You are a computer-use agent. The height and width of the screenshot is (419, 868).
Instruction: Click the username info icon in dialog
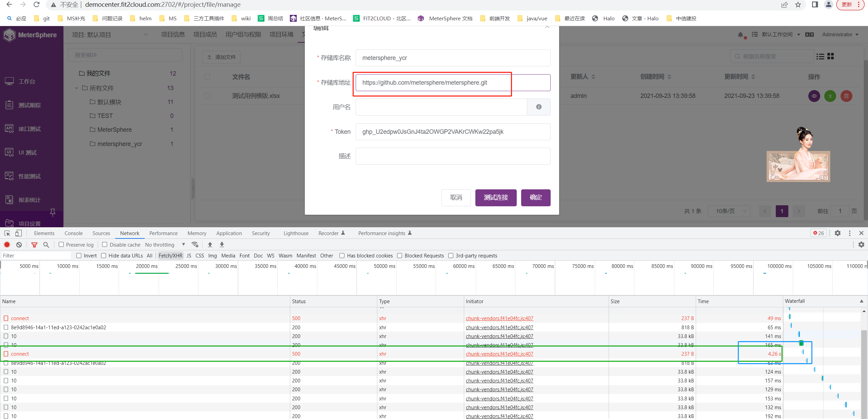point(538,107)
